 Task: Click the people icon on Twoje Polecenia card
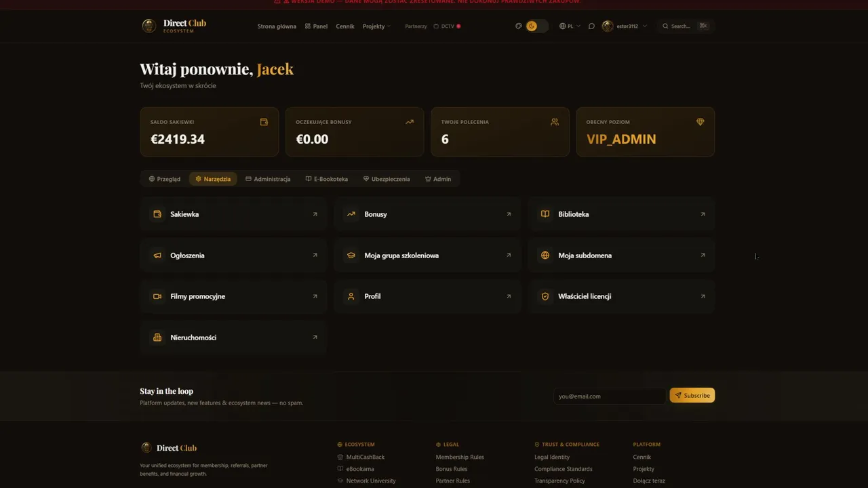pos(555,122)
